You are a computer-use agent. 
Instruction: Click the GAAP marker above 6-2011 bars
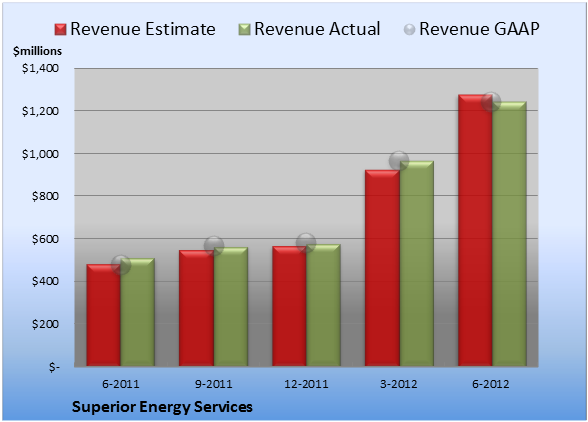[x=121, y=265]
